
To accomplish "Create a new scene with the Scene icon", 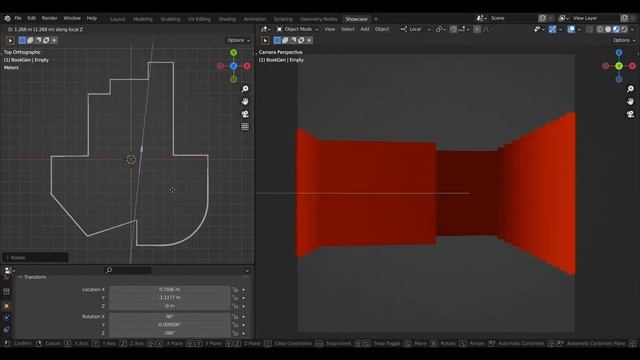I will click(x=542, y=18).
